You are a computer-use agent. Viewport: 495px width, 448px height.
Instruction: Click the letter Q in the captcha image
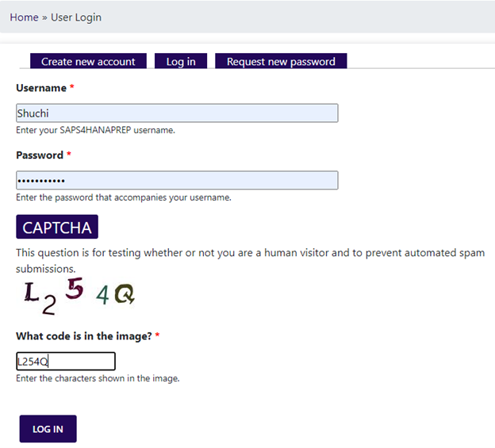coord(125,296)
